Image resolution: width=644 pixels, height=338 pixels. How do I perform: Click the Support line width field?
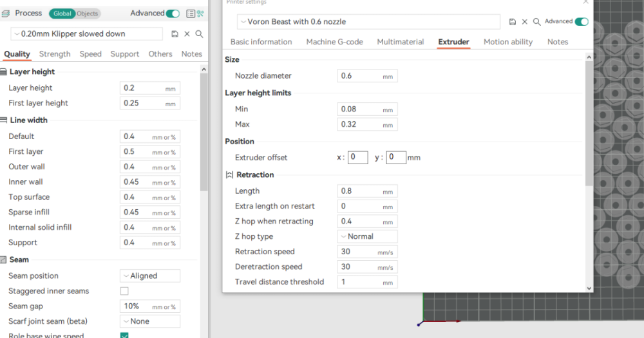(150, 243)
